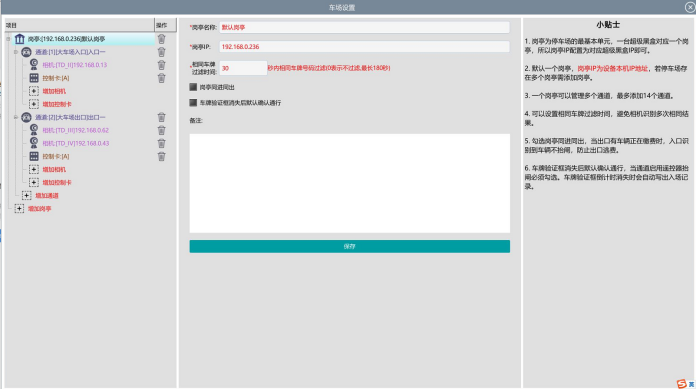The height and width of the screenshot is (389, 696).
Task: Click the 保存 save button
Action: tap(350, 246)
